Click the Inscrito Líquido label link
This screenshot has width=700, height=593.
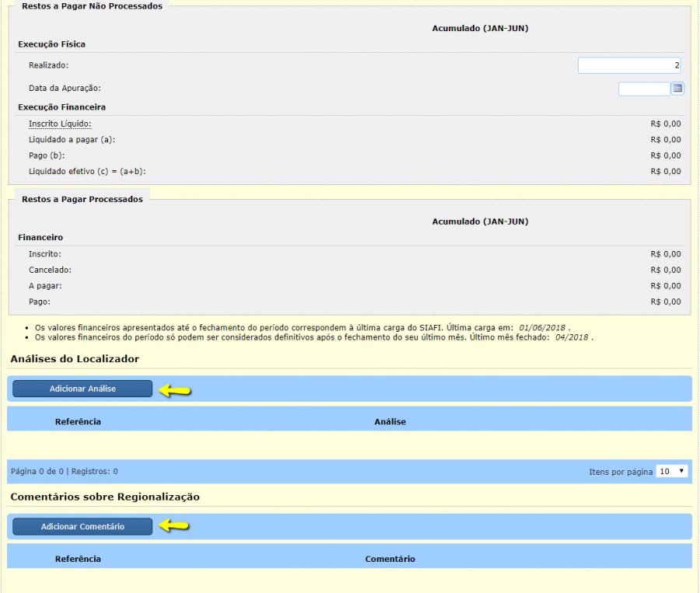[x=60, y=124]
